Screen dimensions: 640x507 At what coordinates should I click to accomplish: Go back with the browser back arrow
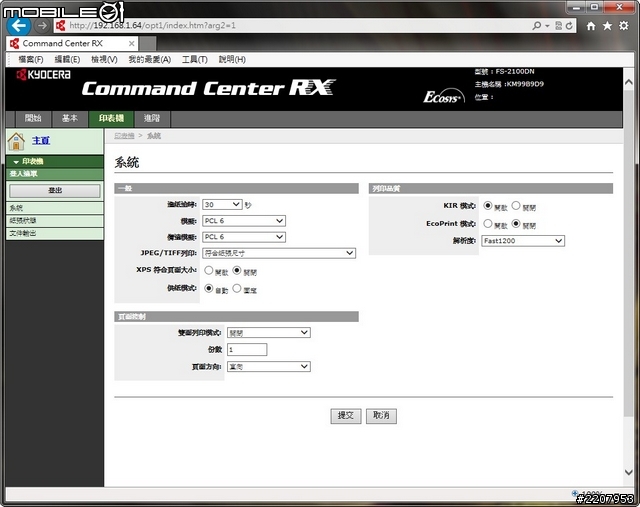19,26
